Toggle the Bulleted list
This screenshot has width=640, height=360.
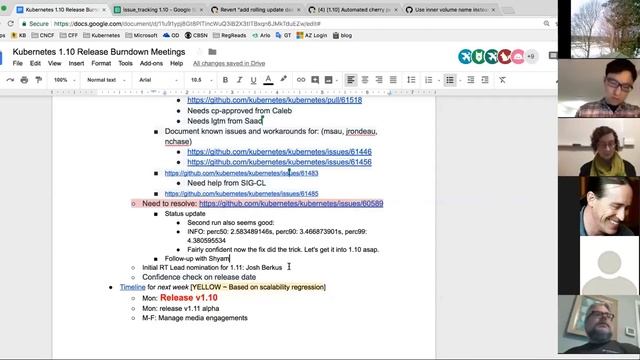(x=450, y=80)
